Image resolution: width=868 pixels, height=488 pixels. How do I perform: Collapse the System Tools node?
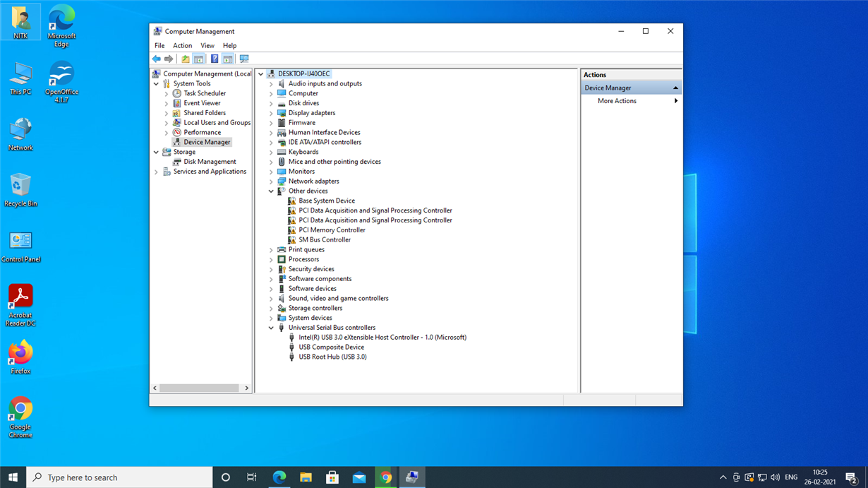[156, 84]
